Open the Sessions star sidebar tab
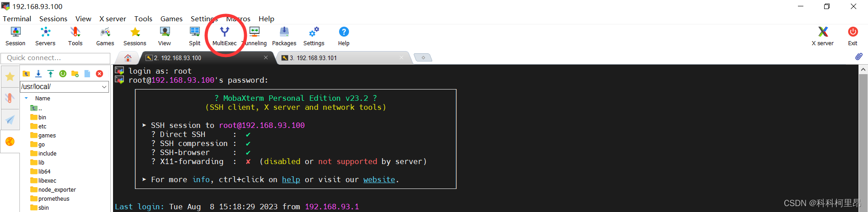 click(x=10, y=76)
